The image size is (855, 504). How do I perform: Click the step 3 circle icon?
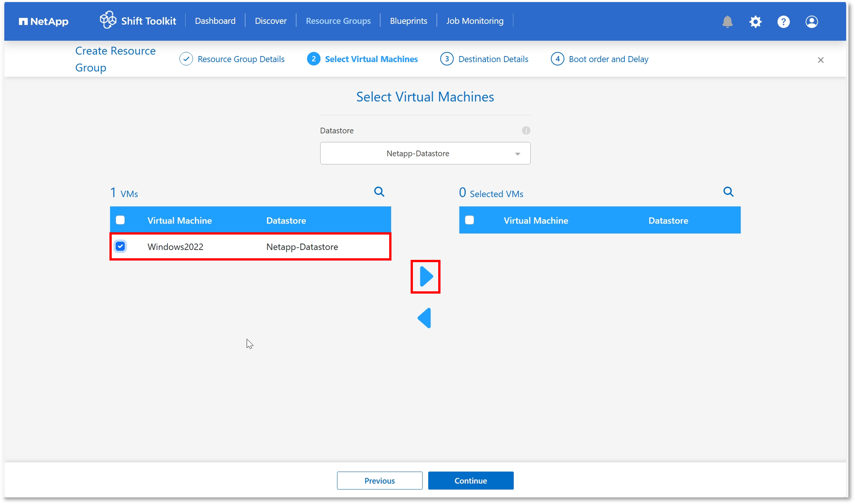pos(447,59)
